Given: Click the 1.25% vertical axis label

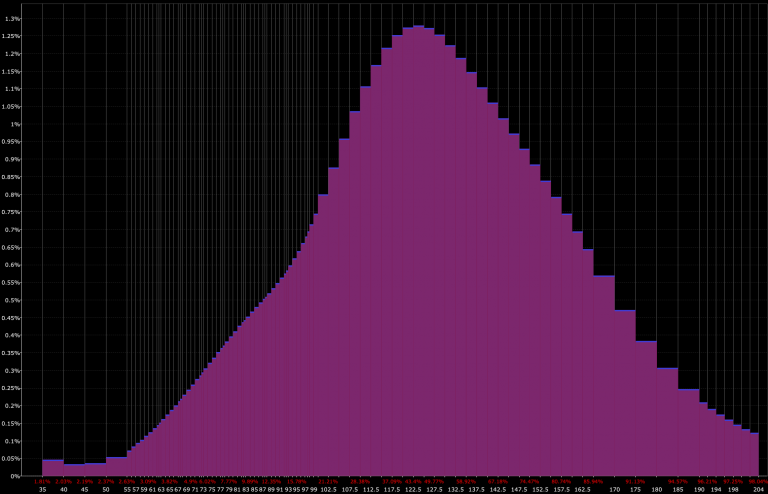Looking at the screenshot, I should pos(11,36).
